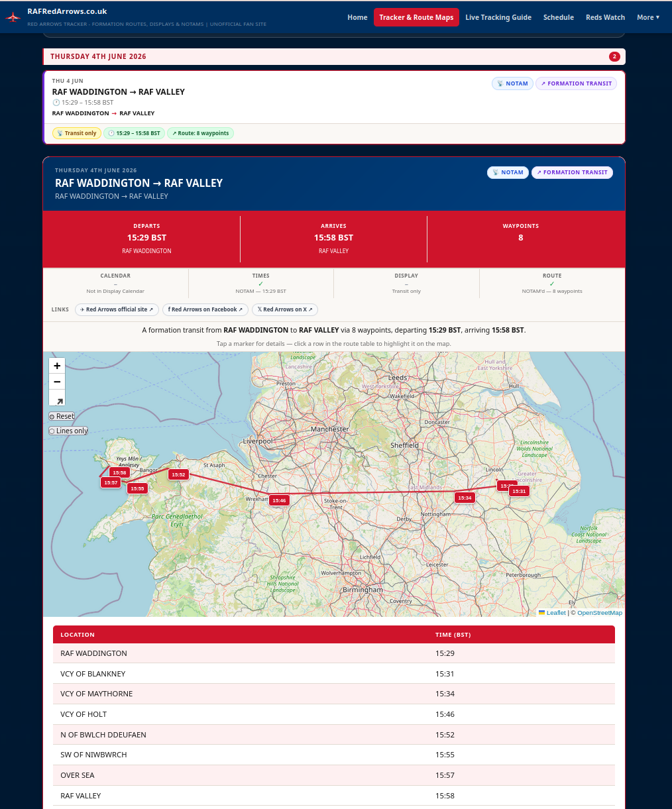Screen dimensions: 672x809
Task: Reset the map view
Action: [x=62, y=416]
